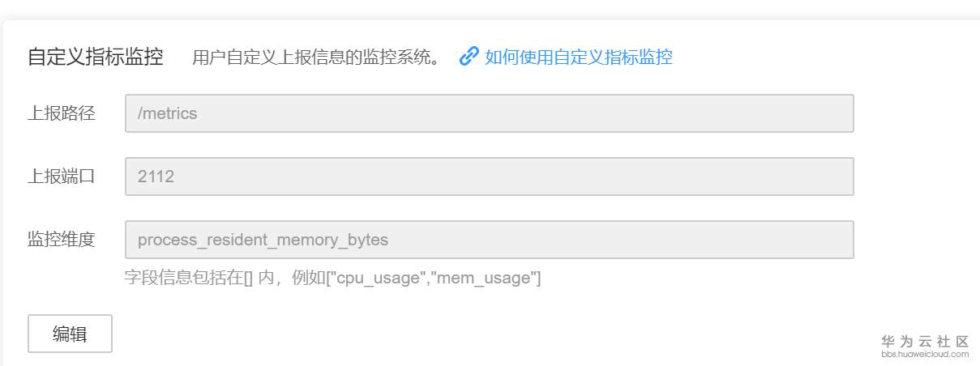Click the 监控维度 field label
This screenshot has width=980, height=366.
pos(62,240)
